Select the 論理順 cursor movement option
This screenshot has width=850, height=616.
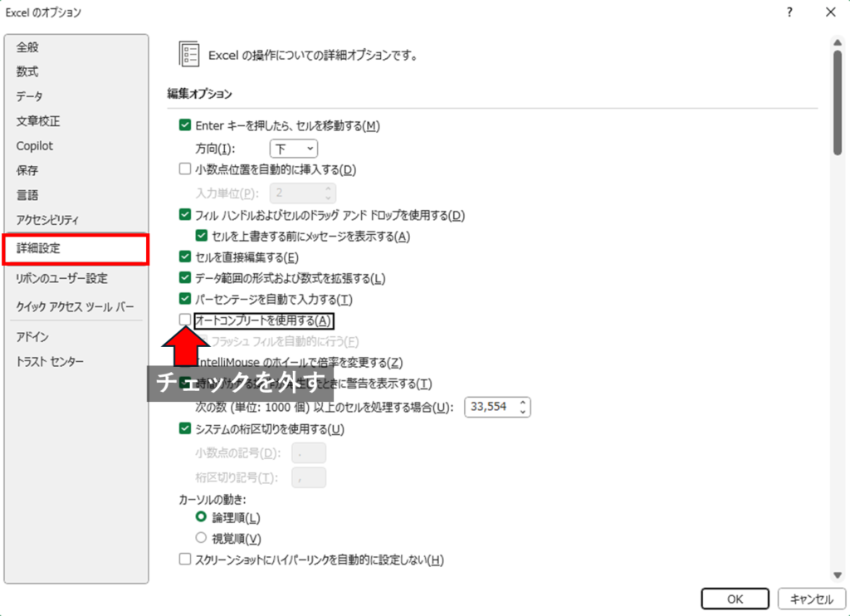click(x=201, y=517)
